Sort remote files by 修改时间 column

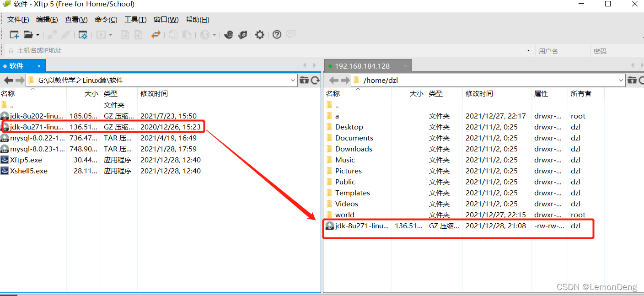[479, 94]
